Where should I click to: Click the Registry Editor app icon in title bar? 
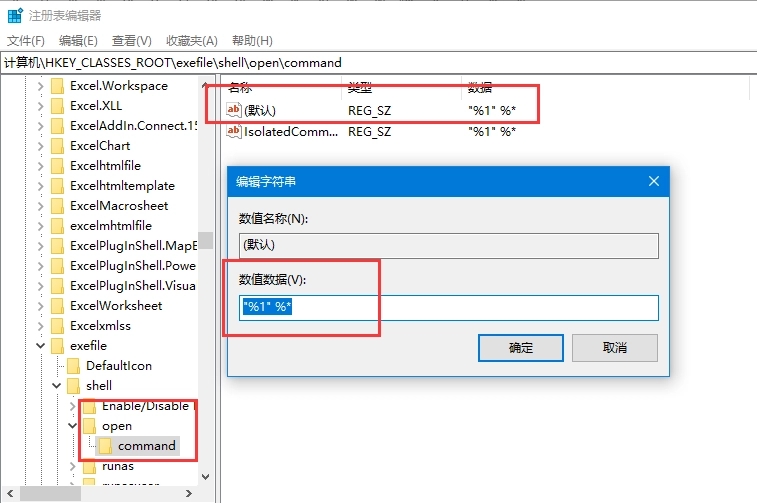click(15, 15)
